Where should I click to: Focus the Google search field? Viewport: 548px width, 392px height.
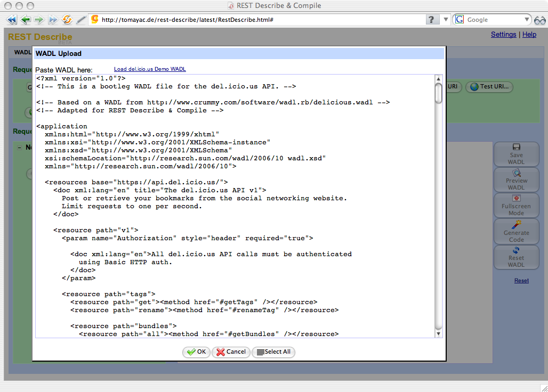(495, 20)
